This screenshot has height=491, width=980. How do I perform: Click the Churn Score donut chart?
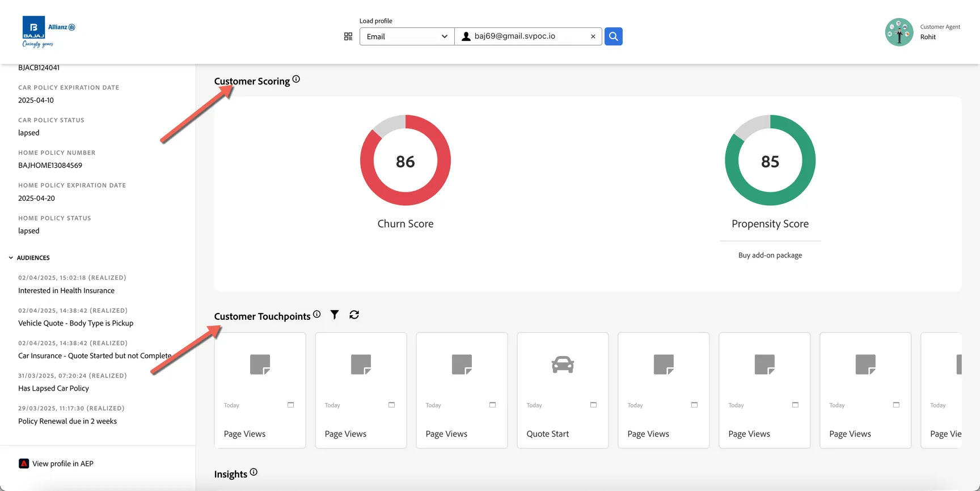point(405,160)
